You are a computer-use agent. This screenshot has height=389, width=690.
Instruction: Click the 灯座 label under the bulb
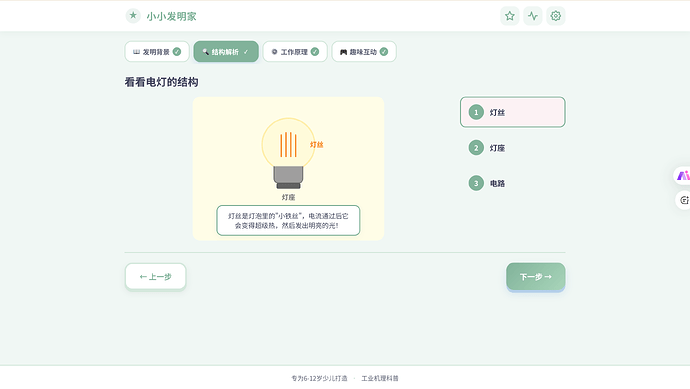(x=288, y=198)
